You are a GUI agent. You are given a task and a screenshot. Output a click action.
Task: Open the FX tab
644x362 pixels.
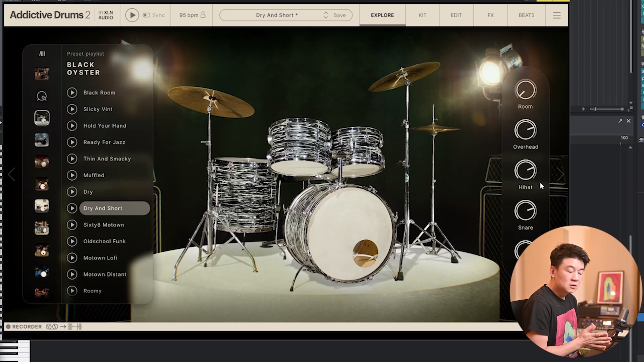[x=490, y=15]
